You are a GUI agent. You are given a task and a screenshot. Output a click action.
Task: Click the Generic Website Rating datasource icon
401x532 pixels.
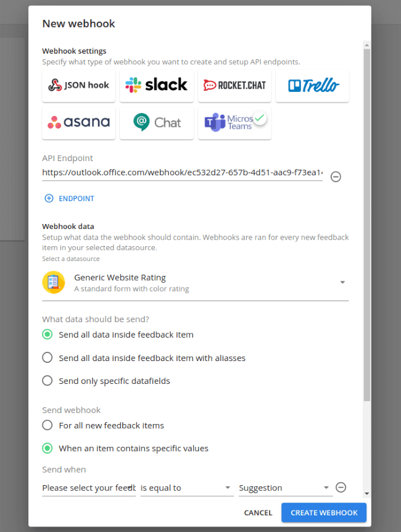(x=54, y=282)
